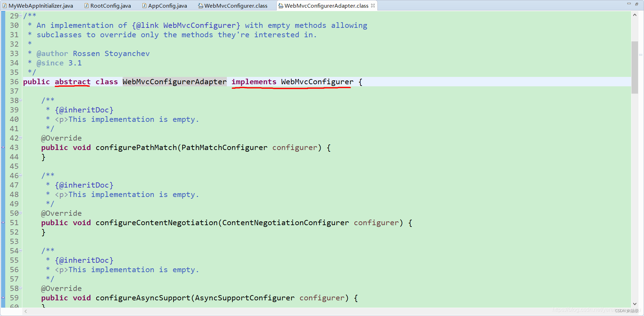Click the configurePathMatch method name
Screen dimensions: 644x316
(136, 148)
